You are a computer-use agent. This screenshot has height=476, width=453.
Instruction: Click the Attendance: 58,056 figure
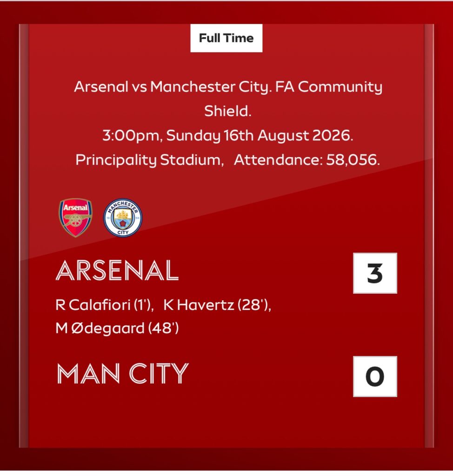[x=307, y=160]
